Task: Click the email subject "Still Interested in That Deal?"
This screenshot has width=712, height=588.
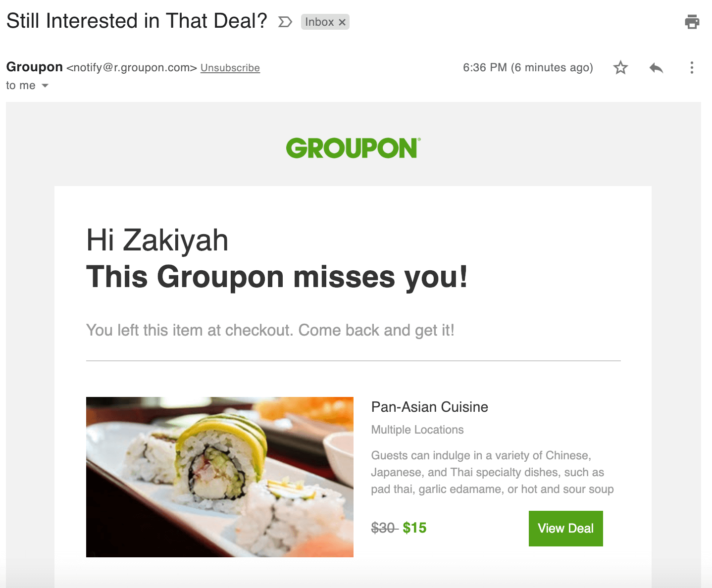Action: click(137, 21)
